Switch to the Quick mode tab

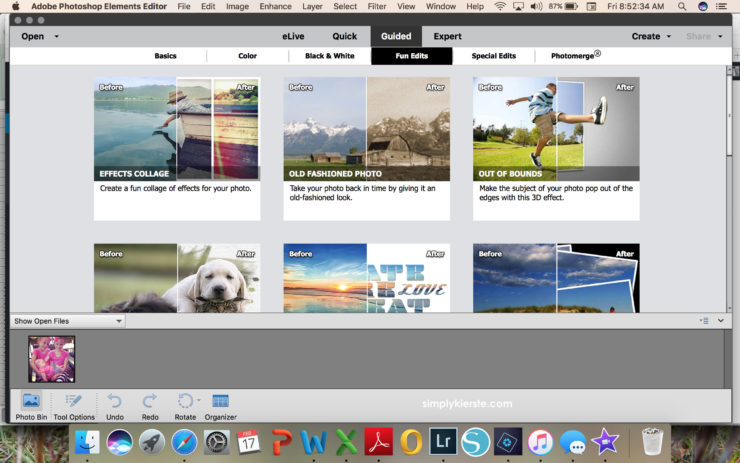pyautogui.click(x=345, y=36)
